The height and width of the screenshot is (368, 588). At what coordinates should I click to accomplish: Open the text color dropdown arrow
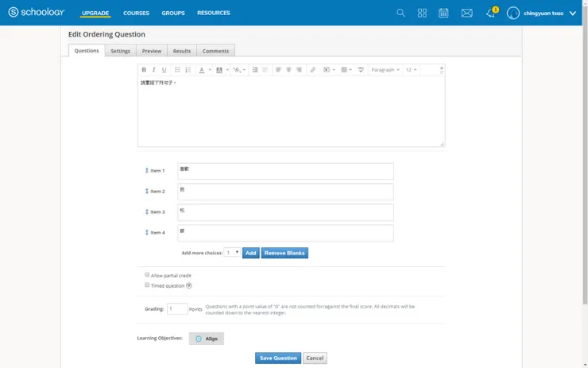pos(210,70)
